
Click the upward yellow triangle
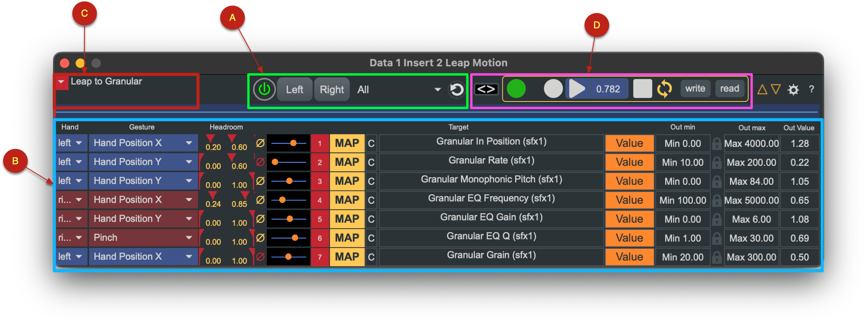pyautogui.click(x=762, y=89)
